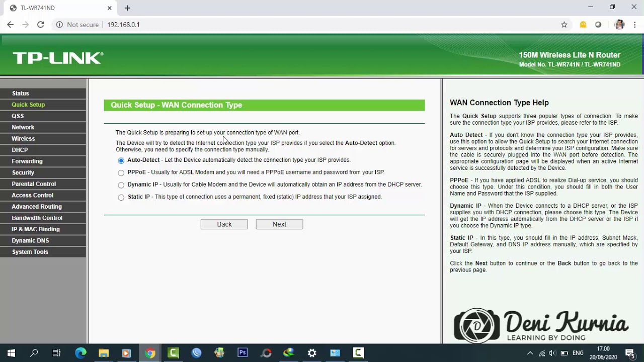
Task: Show hidden system tray icons
Action: coord(530,353)
